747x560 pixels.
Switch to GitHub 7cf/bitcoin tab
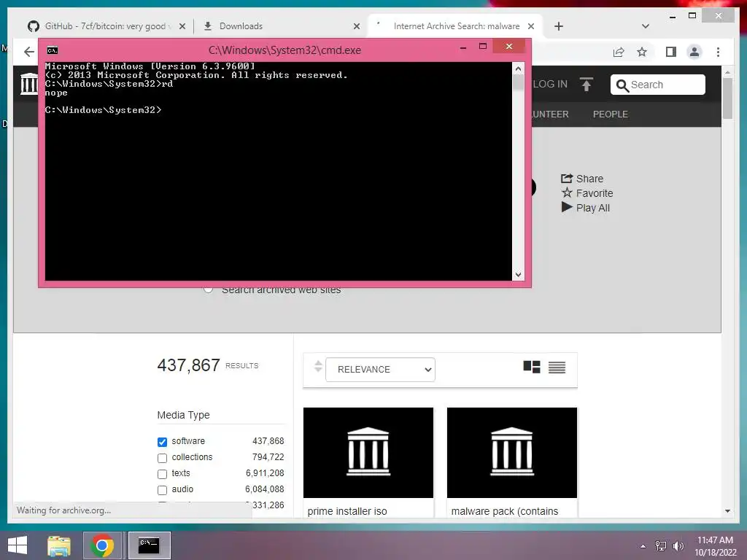pos(106,26)
